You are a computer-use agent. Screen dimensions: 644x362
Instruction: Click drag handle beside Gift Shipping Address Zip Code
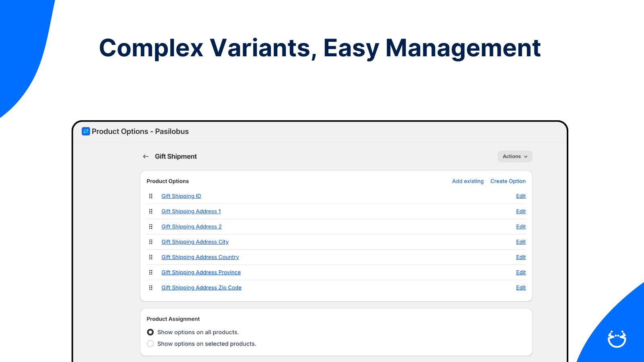(x=151, y=288)
